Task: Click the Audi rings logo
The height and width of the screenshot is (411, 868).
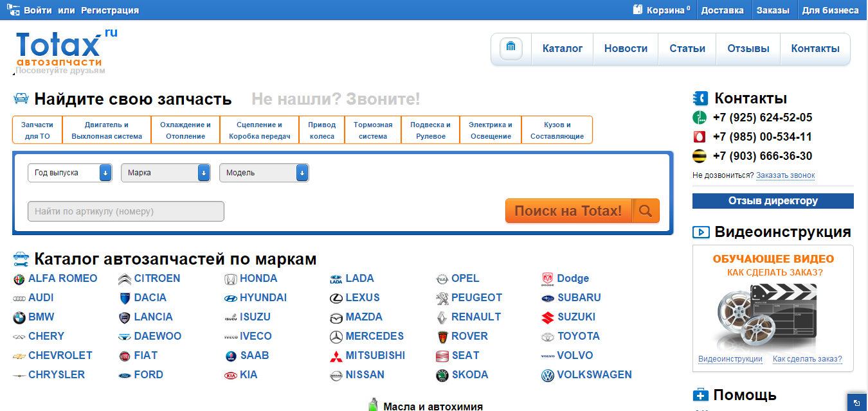Action: 19,298
